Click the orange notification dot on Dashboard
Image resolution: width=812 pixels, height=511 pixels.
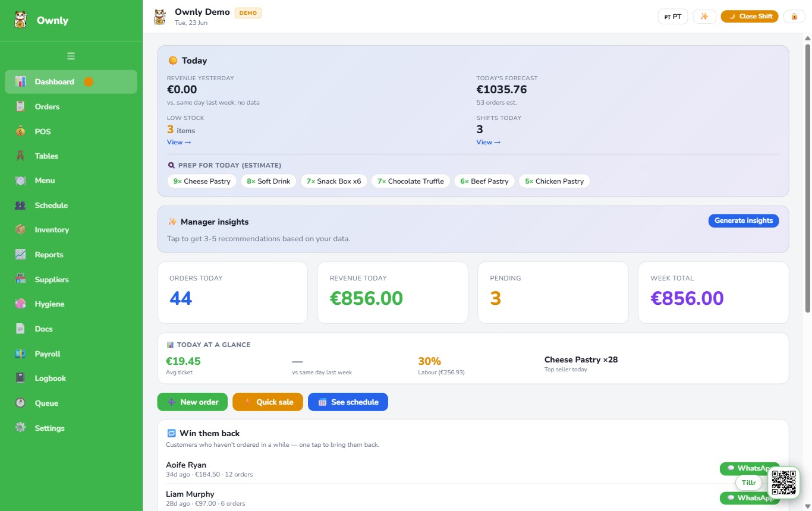(x=89, y=82)
